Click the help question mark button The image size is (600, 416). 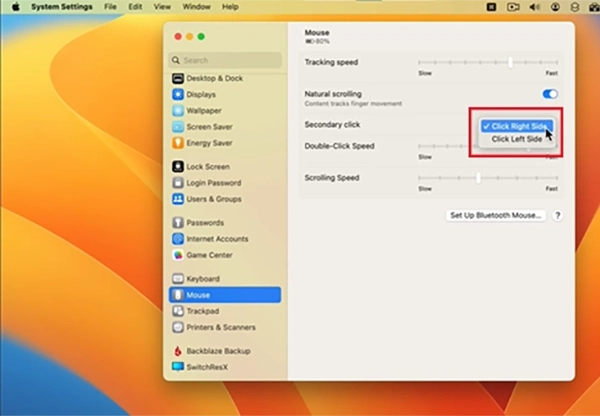558,215
